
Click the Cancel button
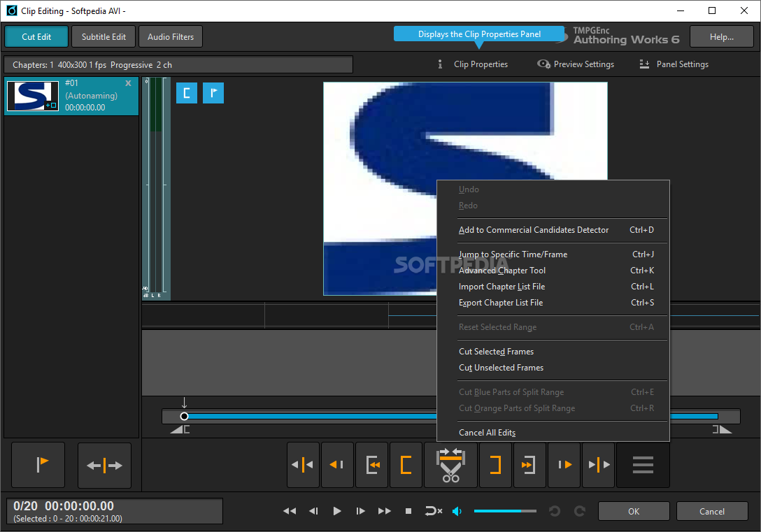coord(712,511)
